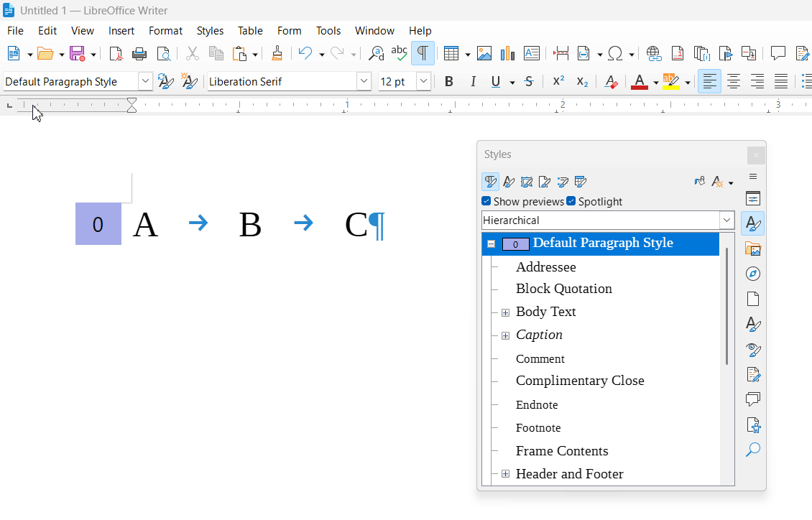Open the Find and Replace tool
The width and height of the screenshot is (812, 520).
click(376, 53)
